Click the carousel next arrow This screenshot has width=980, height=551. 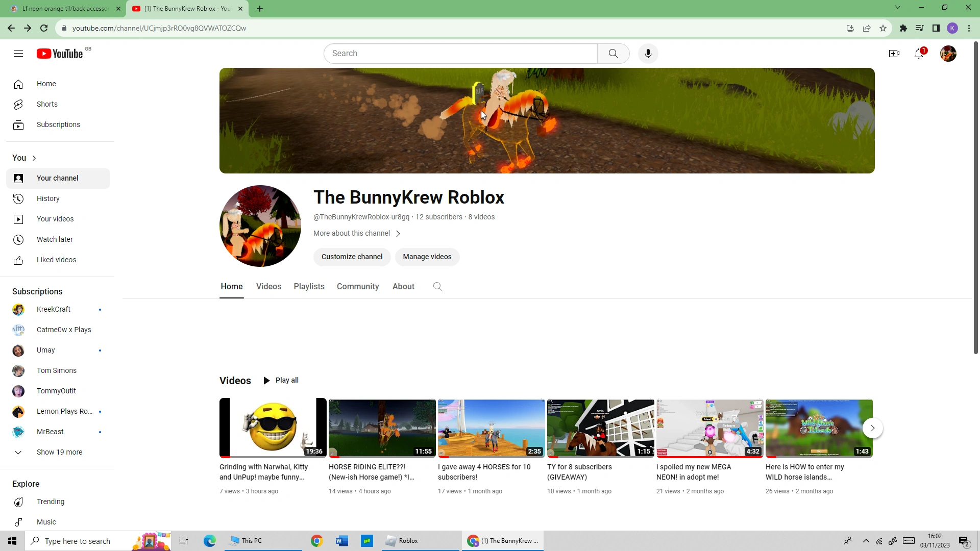(x=872, y=428)
